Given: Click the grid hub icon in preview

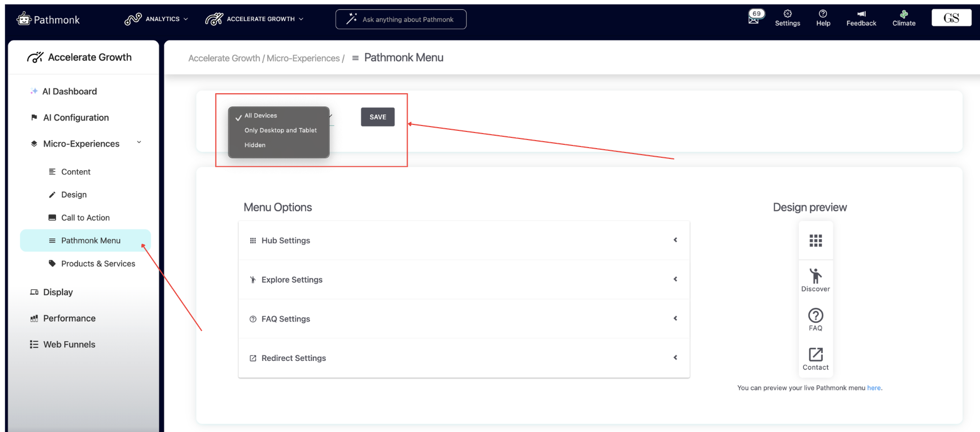Looking at the screenshot, I should (816, 240).
